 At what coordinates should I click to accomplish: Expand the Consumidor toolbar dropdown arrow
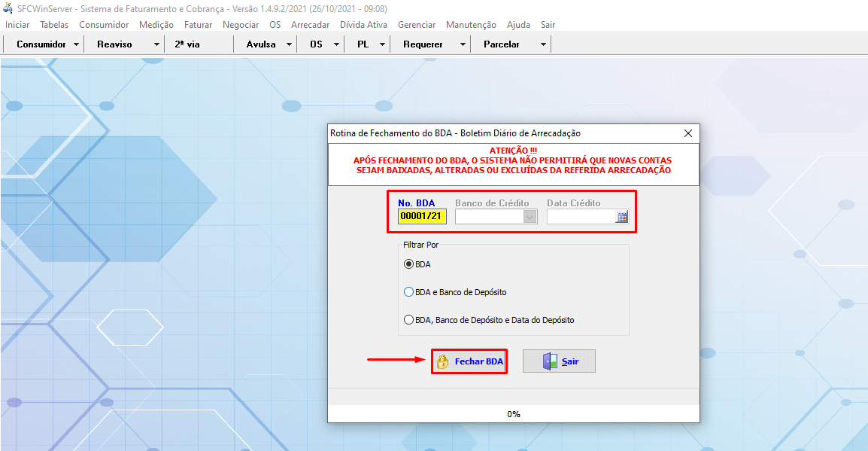click(77, 44)
